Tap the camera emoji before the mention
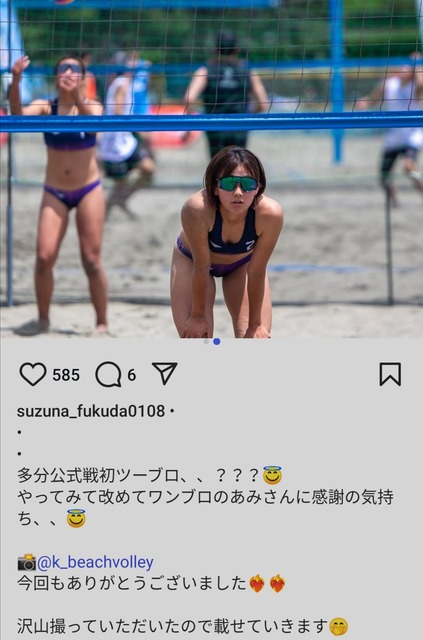This screenshot has height=640, width=423. [x=27, y=562]
